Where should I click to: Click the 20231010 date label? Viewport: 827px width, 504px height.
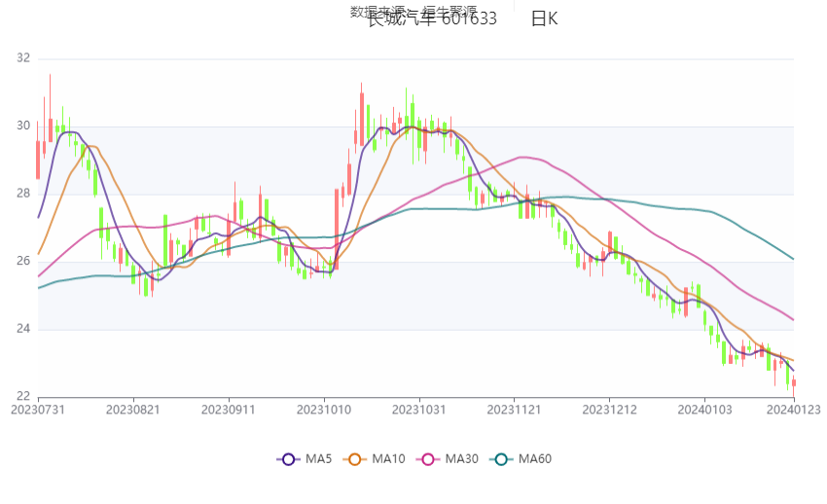pos(324,410)
